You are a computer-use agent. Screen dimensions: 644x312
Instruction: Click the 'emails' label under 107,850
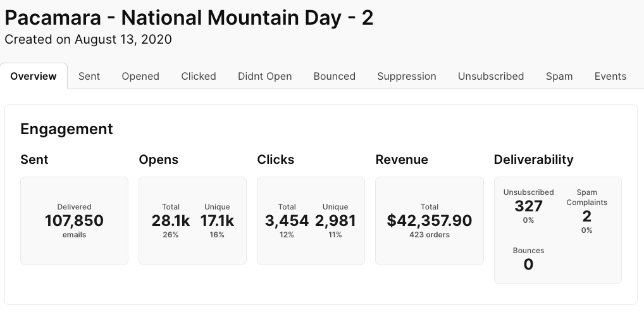75,235
